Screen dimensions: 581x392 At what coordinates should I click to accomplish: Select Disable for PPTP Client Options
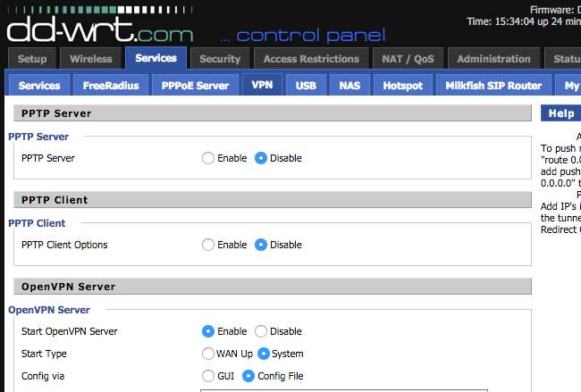click(261, 245)
